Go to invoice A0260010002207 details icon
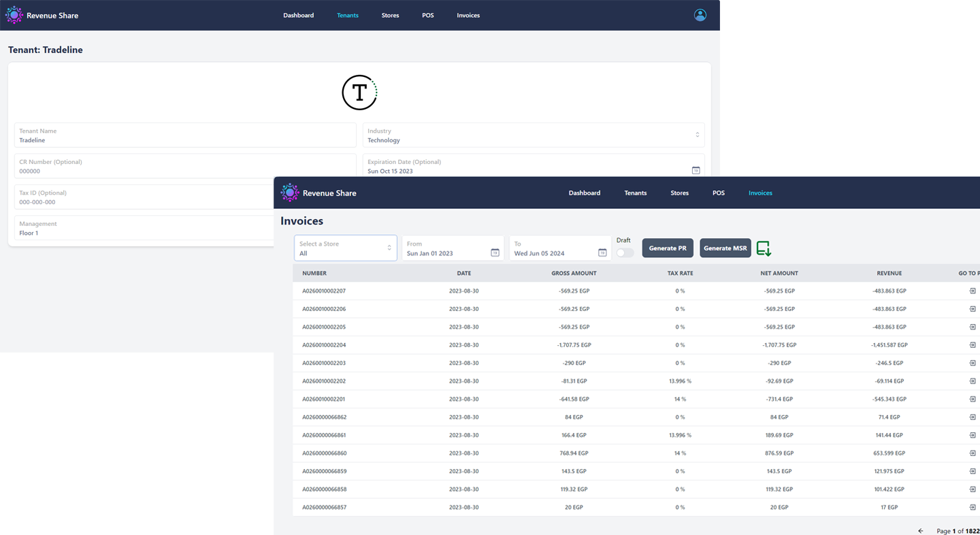 pyautogui.click(x=973, y=291)
